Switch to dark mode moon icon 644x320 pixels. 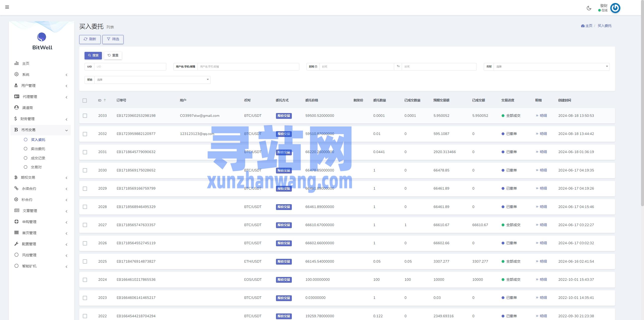click(x=589, y=8)
